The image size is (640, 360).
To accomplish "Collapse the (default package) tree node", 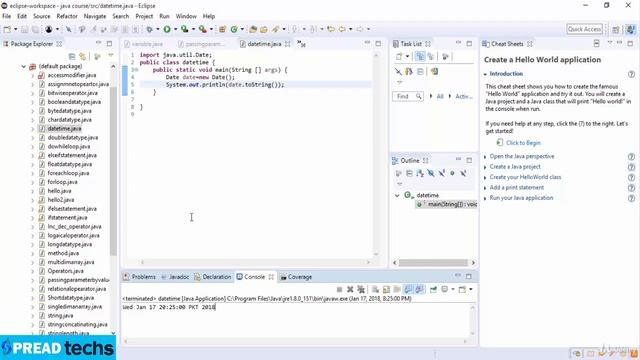I will (x=24, y=66).
